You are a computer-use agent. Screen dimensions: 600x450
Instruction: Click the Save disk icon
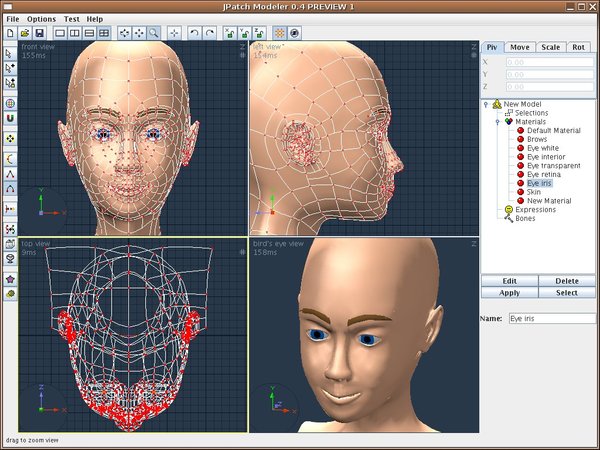[x=39, y=33]
